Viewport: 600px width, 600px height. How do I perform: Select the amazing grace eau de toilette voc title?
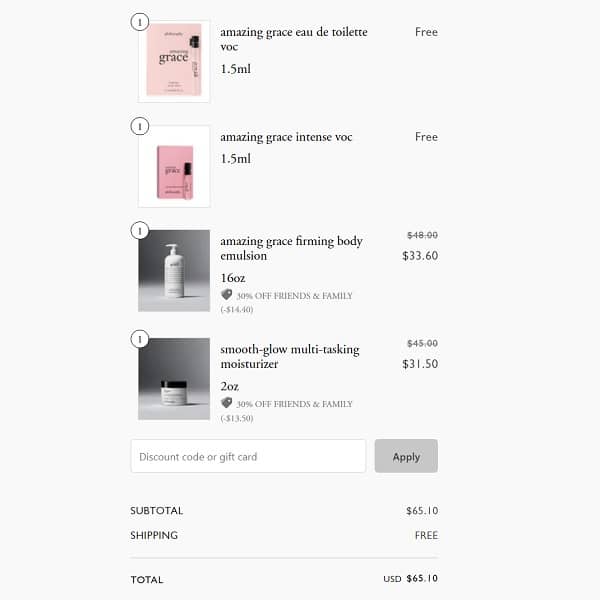(x=293, y=39)
